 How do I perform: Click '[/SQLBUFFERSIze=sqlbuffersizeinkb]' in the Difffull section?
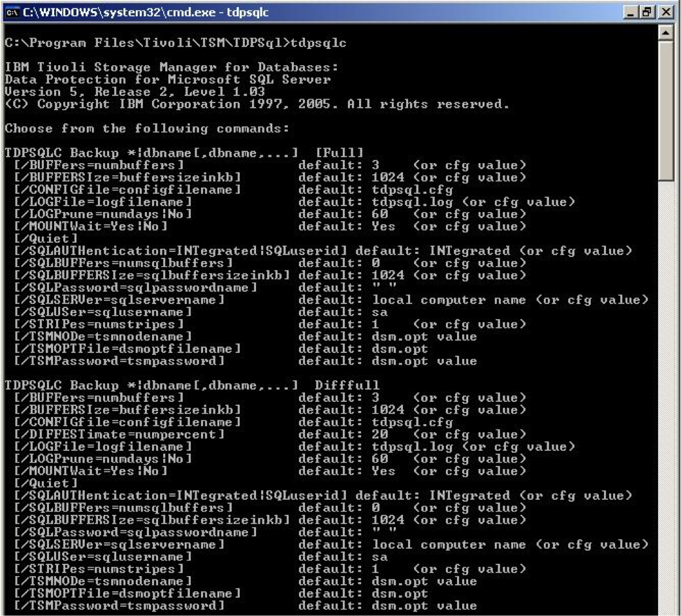coord(152,519)
